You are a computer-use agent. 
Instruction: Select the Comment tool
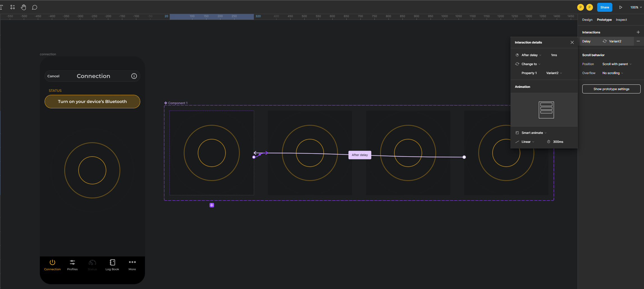(x=34, y=7)
